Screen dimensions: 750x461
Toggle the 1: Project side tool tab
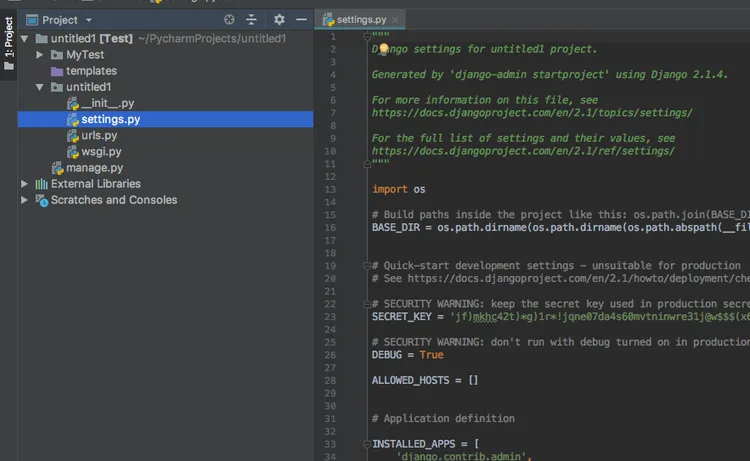9,43
